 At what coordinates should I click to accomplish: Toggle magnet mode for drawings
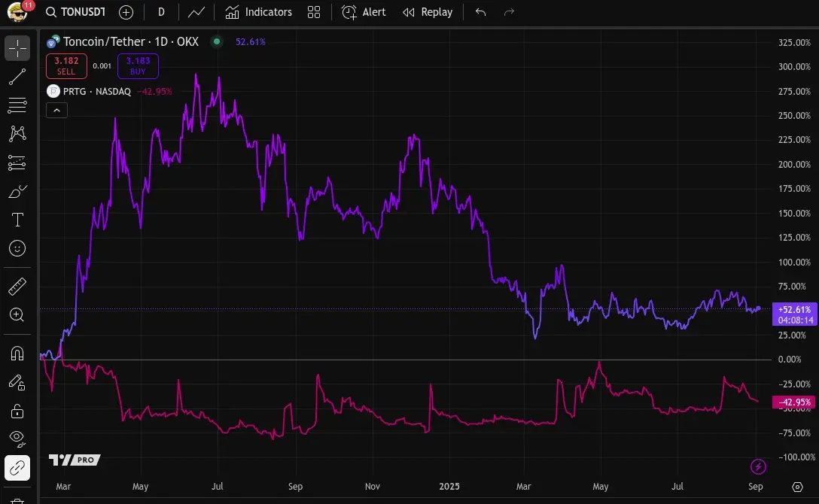pyautogui.click(x=17, y=354)
